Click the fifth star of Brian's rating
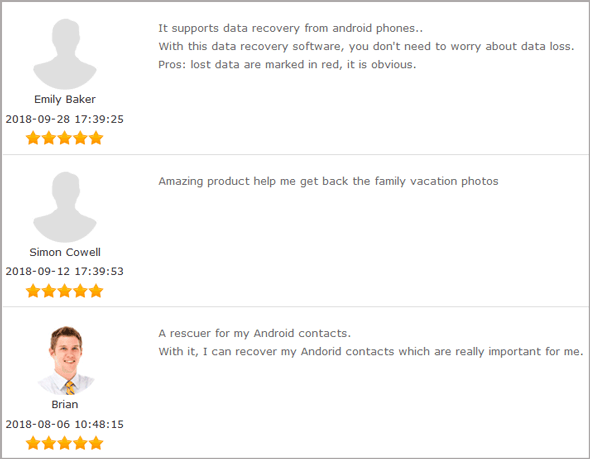Screen dimensions: 590x459 pyautogui.click(x=96, y=443)
